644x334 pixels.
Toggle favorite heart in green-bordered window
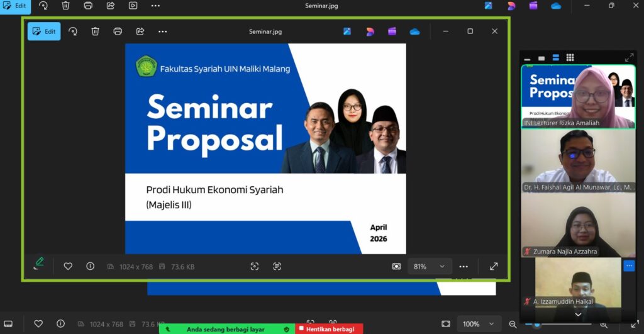tap(68, 266)
